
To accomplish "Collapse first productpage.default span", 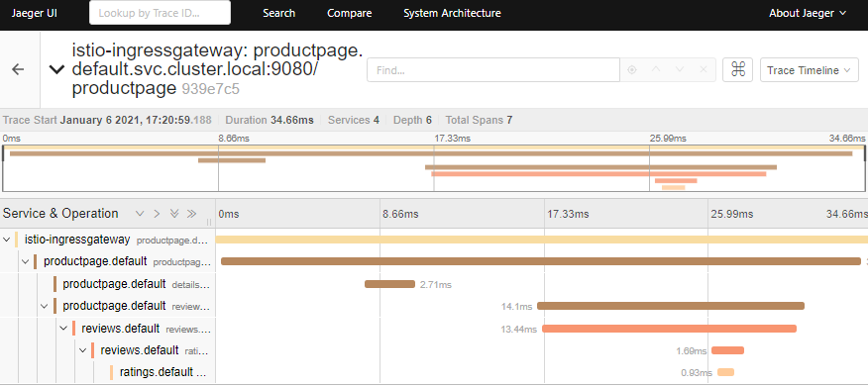I will 26,261.
